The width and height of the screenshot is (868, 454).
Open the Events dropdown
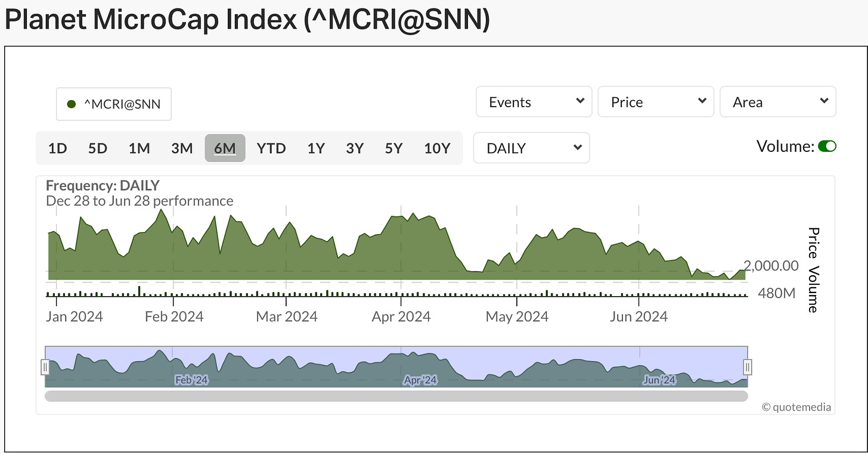coord(534,102)
